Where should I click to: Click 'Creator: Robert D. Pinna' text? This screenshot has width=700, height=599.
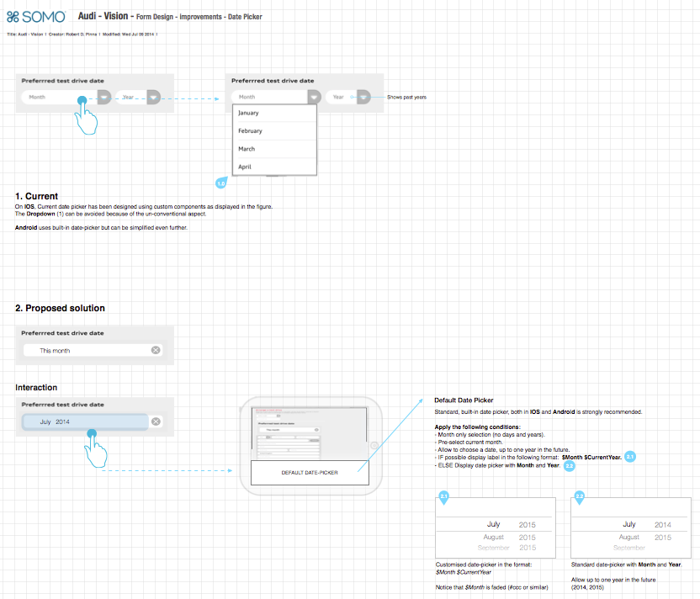click(72, 34)
